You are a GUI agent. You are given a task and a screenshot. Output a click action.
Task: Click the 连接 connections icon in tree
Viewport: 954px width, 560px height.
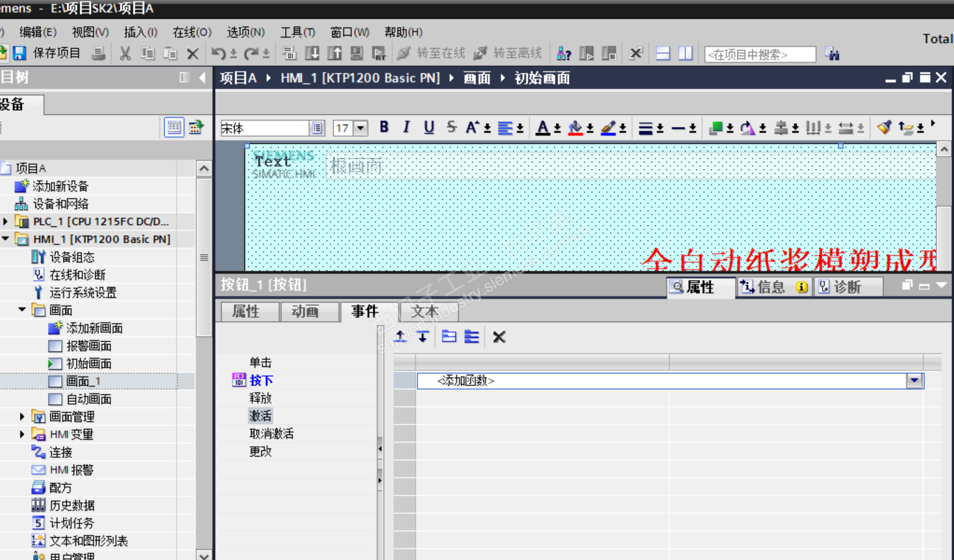tap(38, 452)
